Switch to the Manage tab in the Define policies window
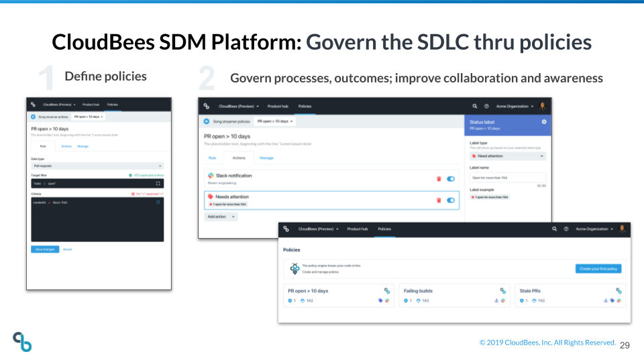This screenshot has width=644, height=362. pos(83,147)
